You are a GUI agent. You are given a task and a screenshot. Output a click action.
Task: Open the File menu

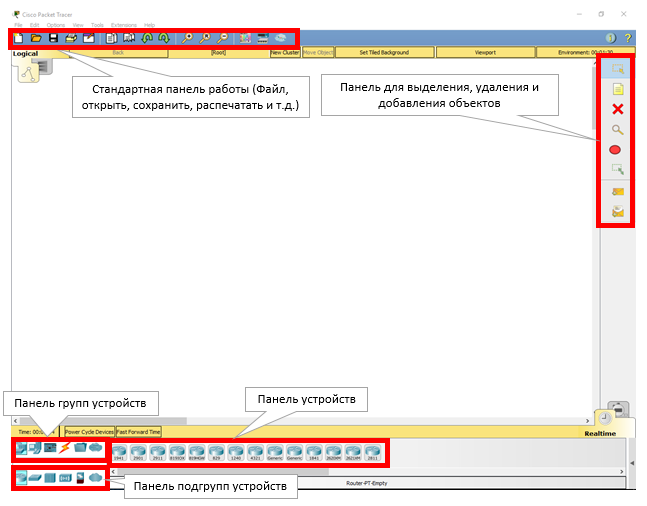tap(19, 25)
